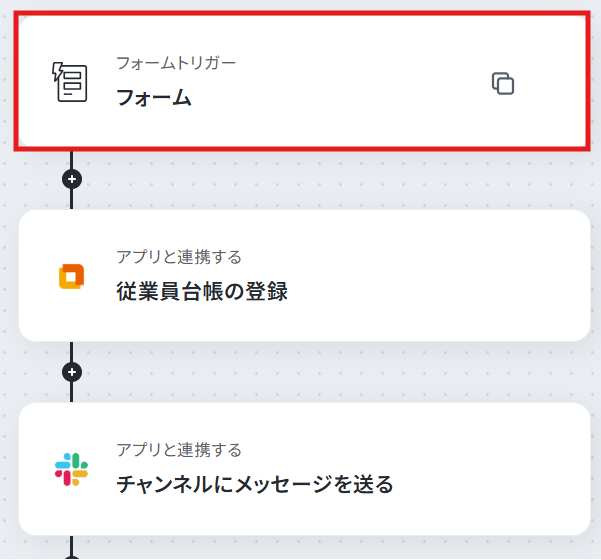The image size is (601, 560).
Task: Click connector line below the Slack step
Action: click(x=72, y=547)
